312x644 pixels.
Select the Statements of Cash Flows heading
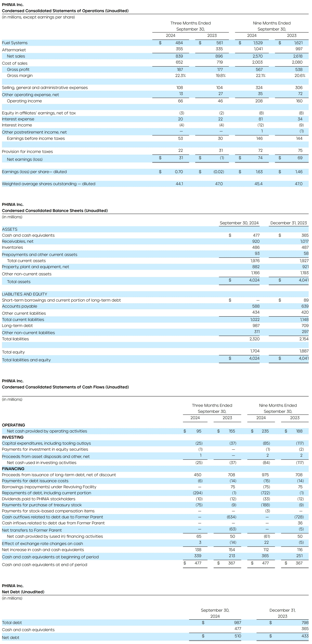65,387
